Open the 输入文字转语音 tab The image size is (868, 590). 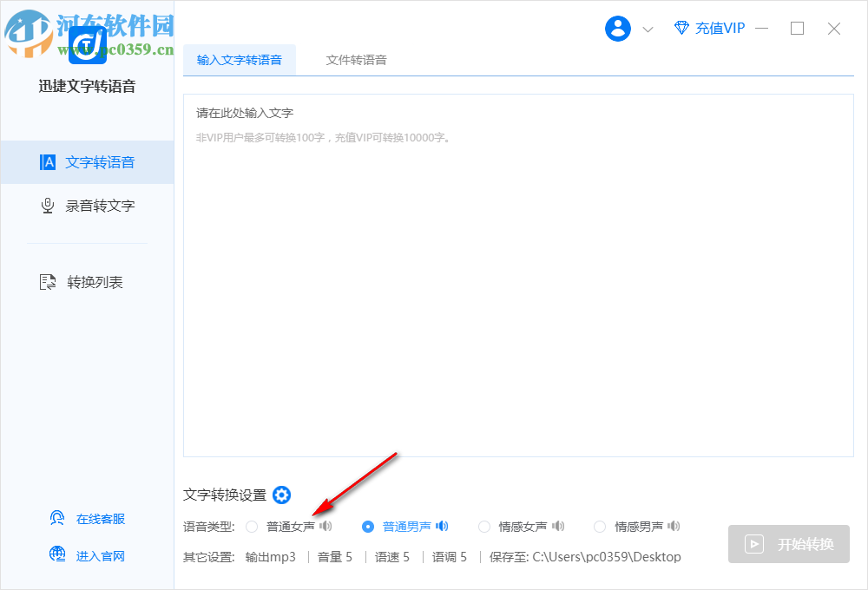(x=240, y=60)
